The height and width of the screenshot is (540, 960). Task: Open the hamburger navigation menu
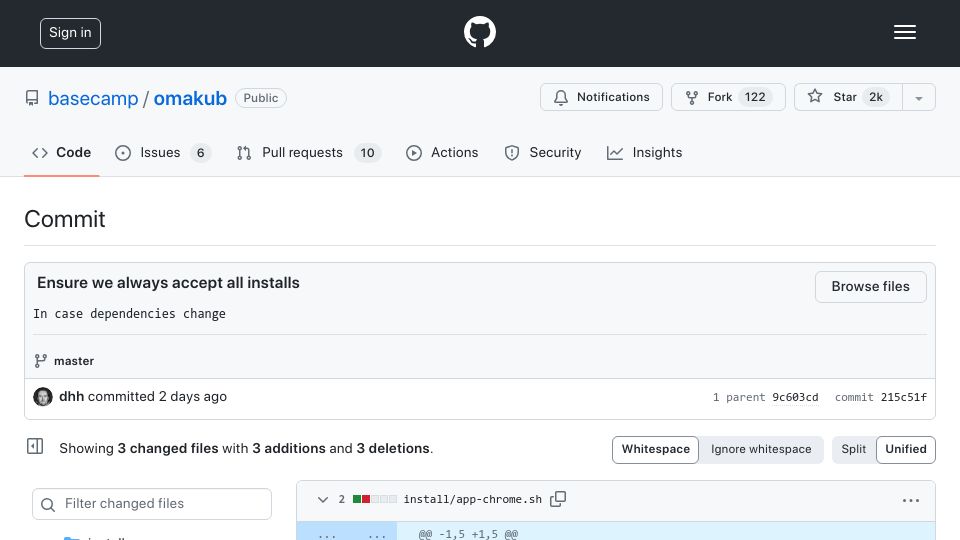click(x=904, y=32)
